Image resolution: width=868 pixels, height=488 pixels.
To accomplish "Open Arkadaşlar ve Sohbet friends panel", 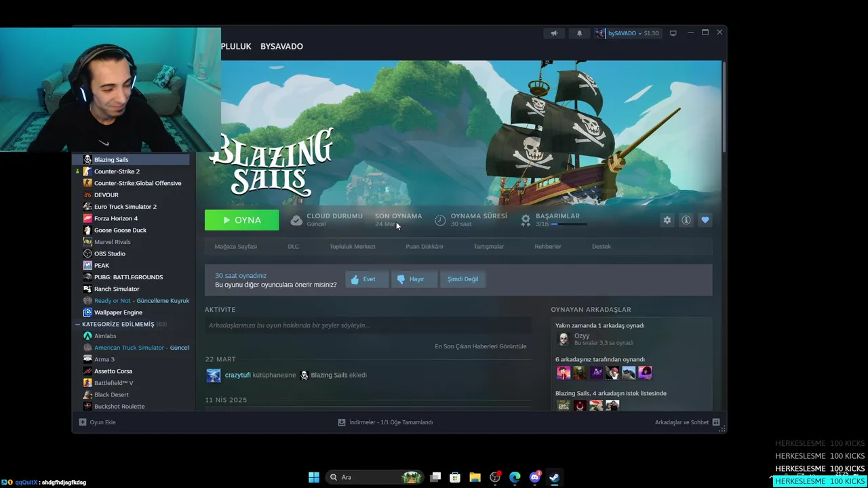I will pos(687,422).
